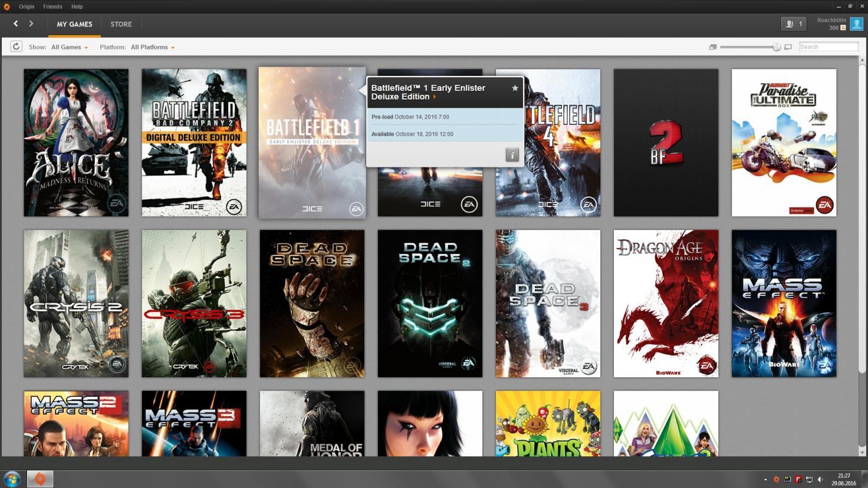Select the Crysis 3 game tile
This screenshot has width=868, height=488.
pos(194,304)
